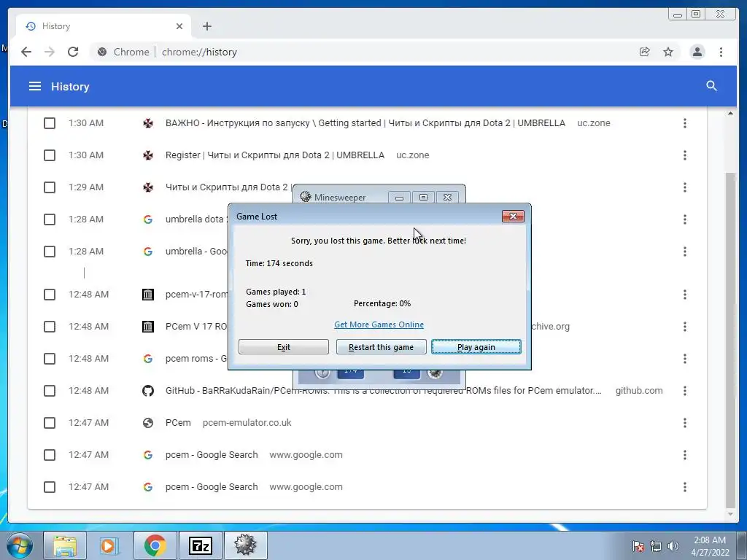Open Windows Explorer from taskbar

pos(65,545)
